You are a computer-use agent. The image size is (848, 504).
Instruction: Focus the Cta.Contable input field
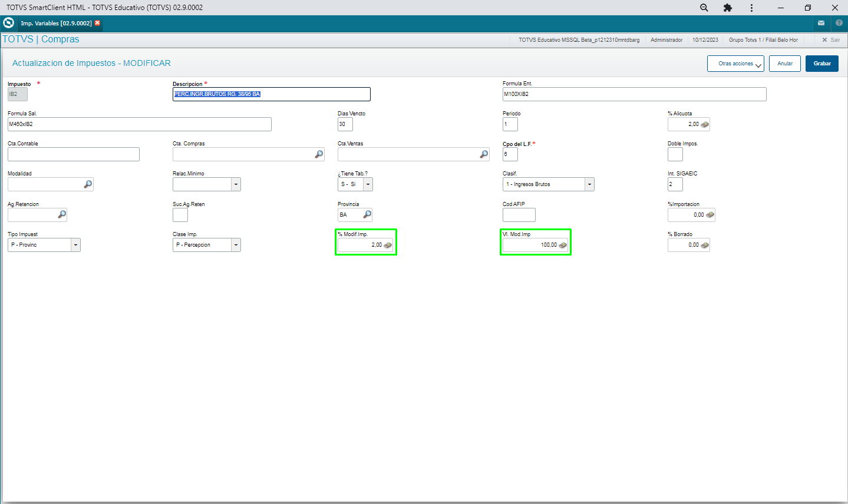tap(74, 154)
